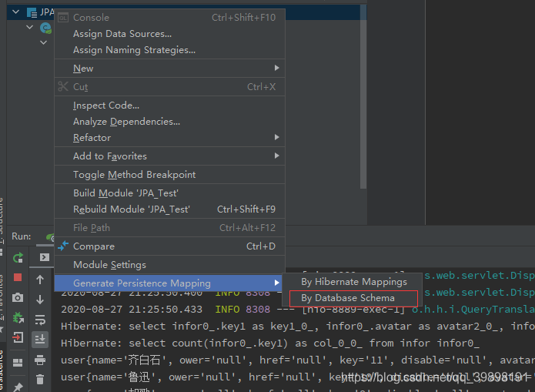Click console line starting 'Hibernate: select infor0_.key1 as key1_0_'
Image resolution: width=535 pixels, height=392 pixels.
point(298,326)
